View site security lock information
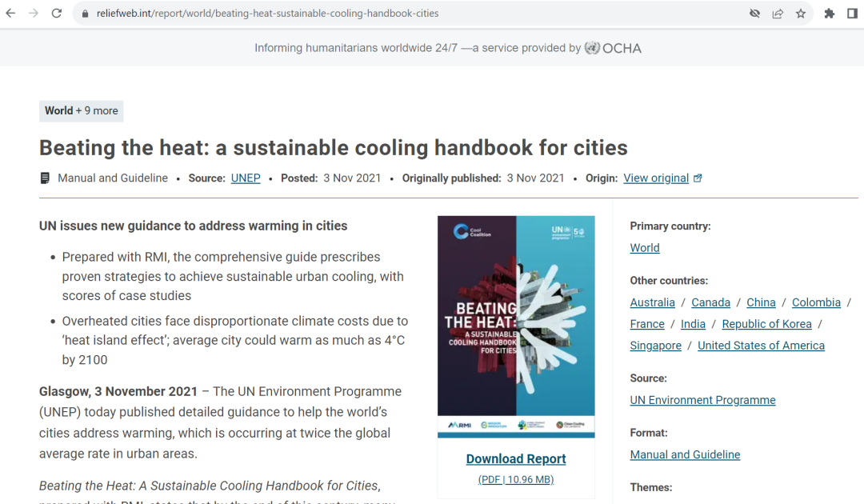This screenshot has width=864, height=504. [85, 14]
